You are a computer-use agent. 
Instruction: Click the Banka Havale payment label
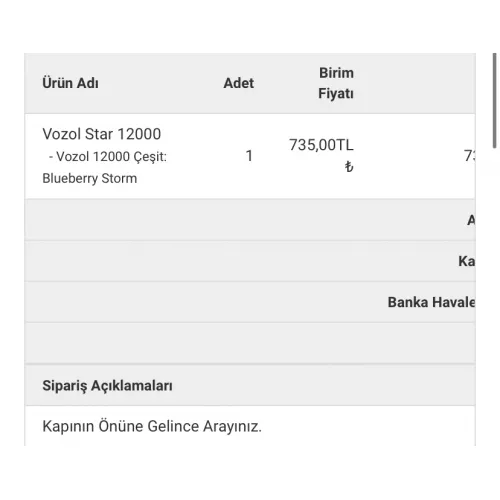[431, 302]
